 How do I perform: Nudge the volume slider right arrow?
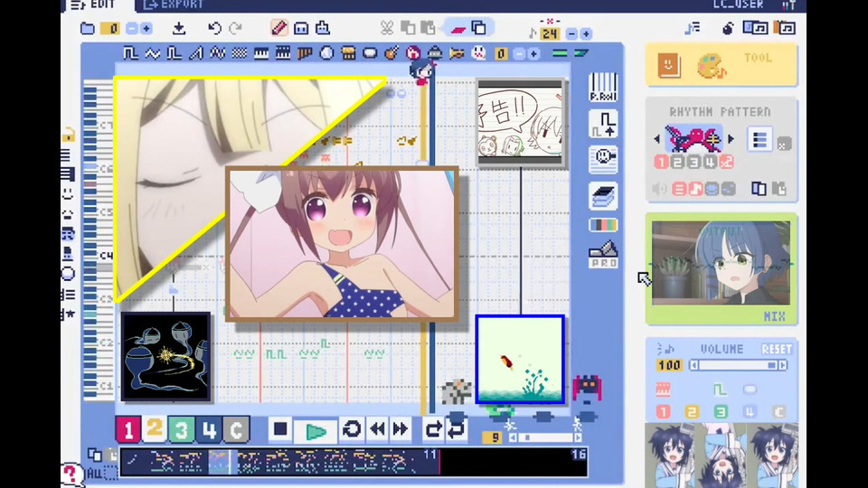[783, 365]
